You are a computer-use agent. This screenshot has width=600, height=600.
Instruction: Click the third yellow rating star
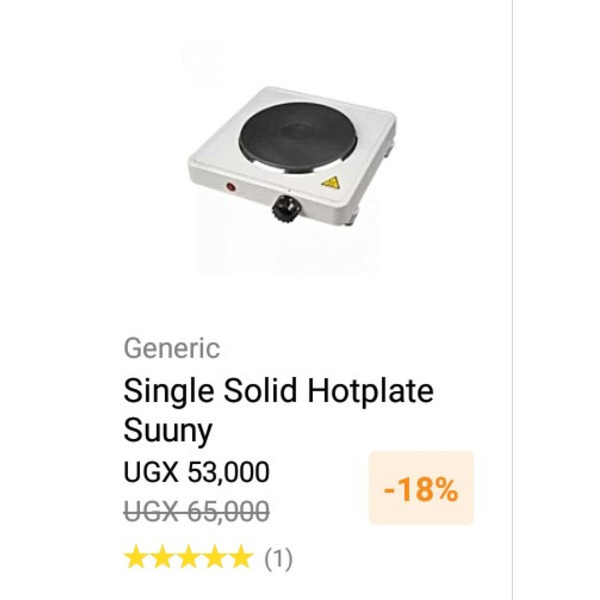tap(189, 557)
